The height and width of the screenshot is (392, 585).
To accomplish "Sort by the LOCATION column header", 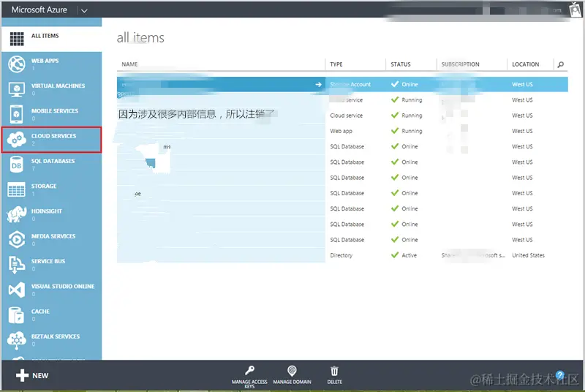I will click(x=525, y=64).
